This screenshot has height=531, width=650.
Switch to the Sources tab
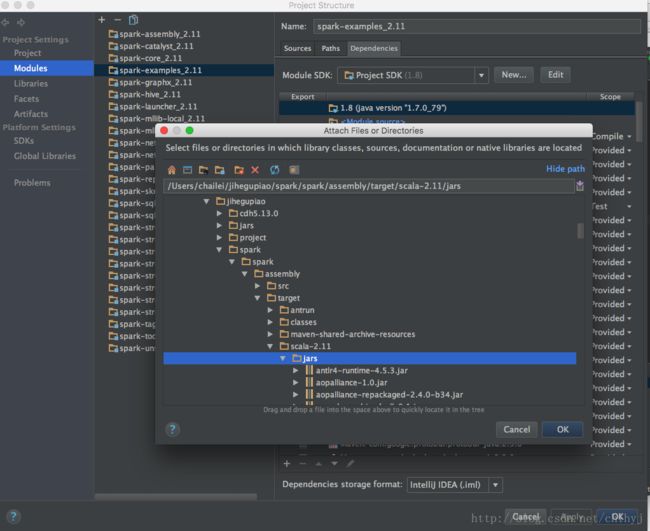click(297, 48)
